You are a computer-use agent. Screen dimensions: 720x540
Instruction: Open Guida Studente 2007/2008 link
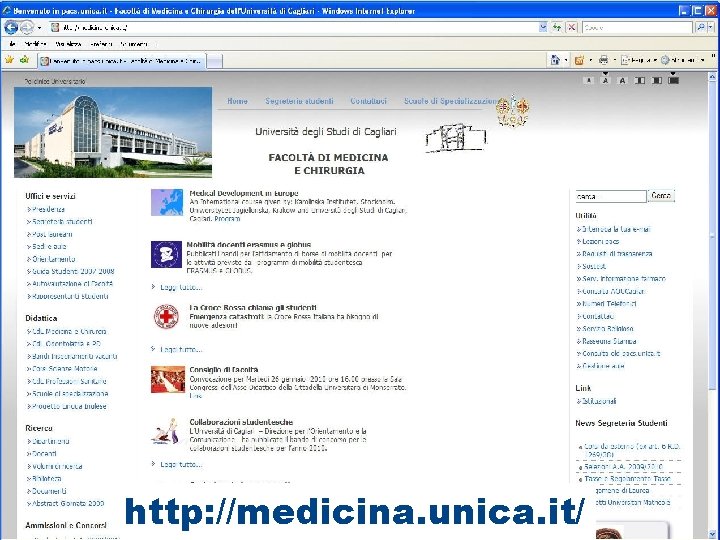click(x=71, y=271)
